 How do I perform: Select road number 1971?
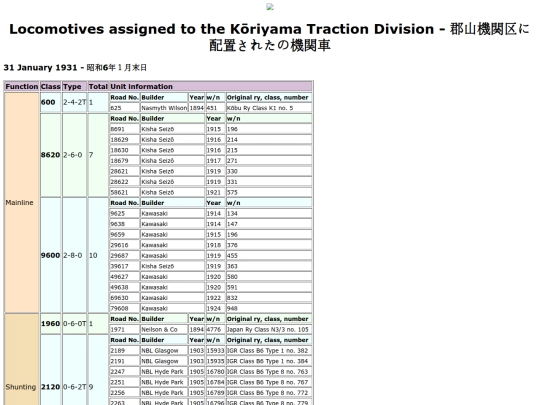click(x=125, y=329)
